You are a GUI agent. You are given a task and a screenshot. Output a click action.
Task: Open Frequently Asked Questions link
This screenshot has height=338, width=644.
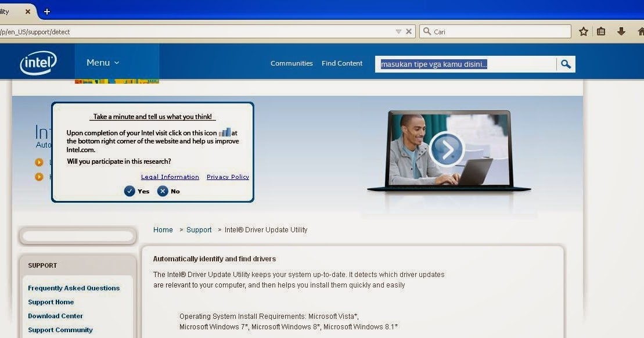(74, 288)
